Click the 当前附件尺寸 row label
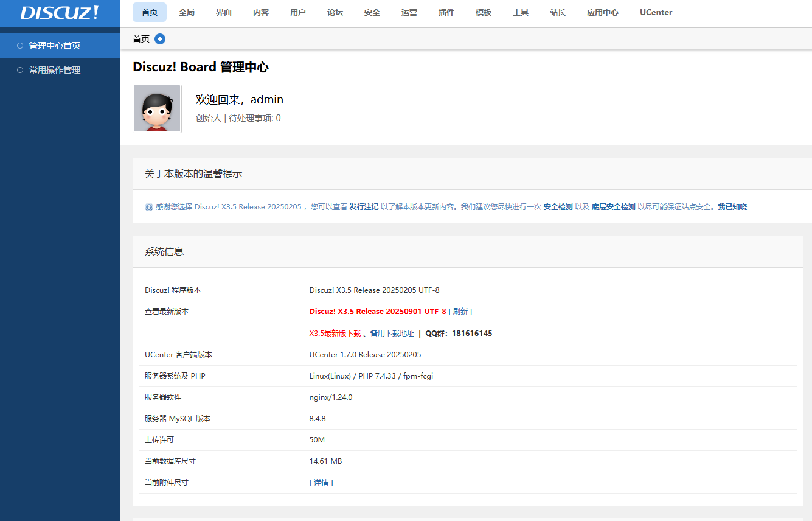812x521 pixels. coord(167,483)
